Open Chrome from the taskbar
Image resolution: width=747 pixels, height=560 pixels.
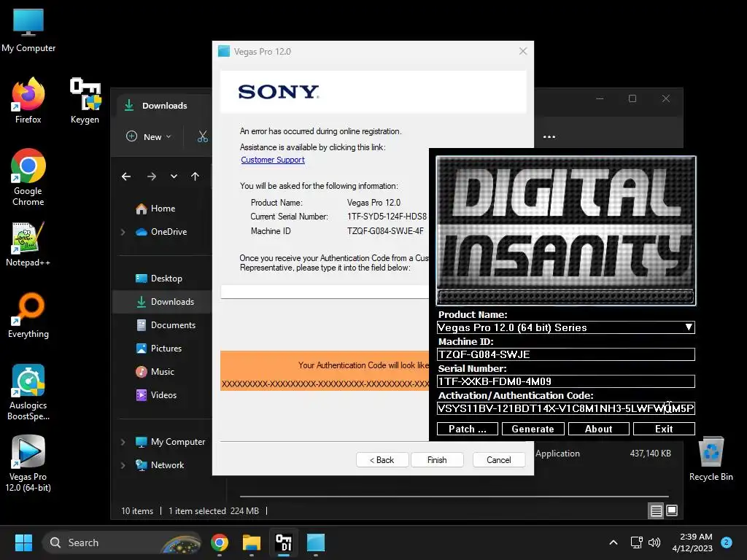(220, 542)
